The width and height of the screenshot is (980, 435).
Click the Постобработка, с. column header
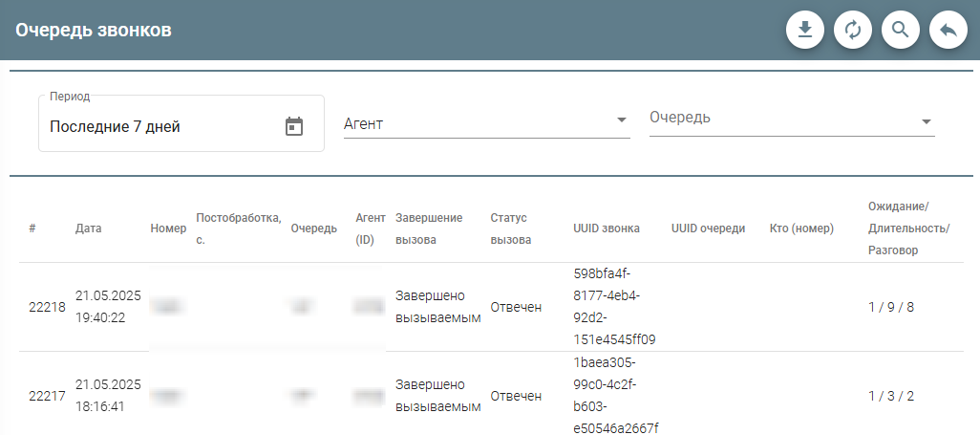tap(239, 228)
